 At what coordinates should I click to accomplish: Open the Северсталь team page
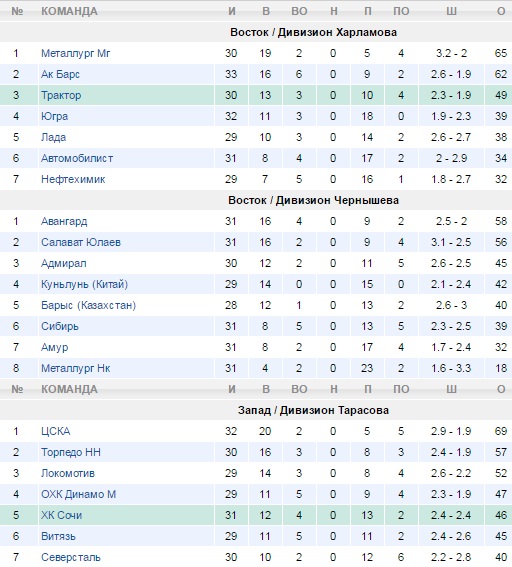point(71,557)
